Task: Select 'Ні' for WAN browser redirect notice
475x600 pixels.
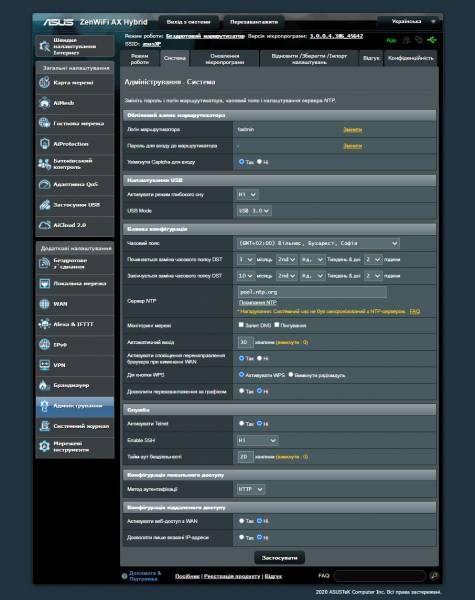Action: pos(260,358)
